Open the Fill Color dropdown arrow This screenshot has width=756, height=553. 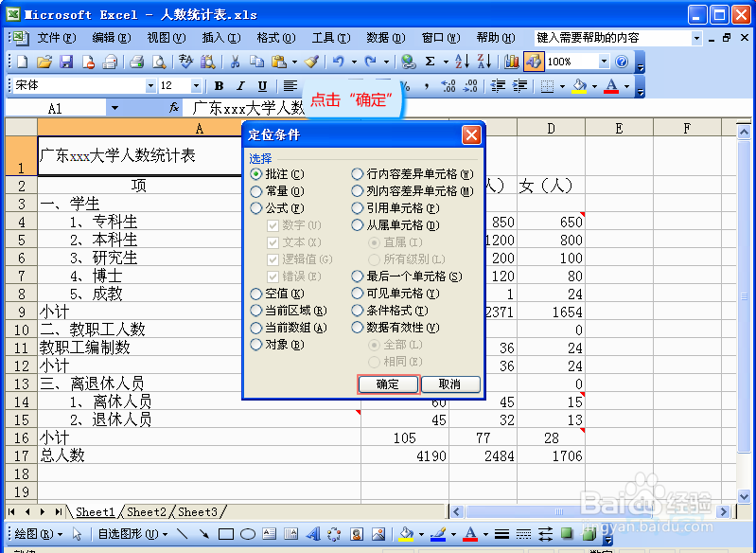click(x=594, y=86)
